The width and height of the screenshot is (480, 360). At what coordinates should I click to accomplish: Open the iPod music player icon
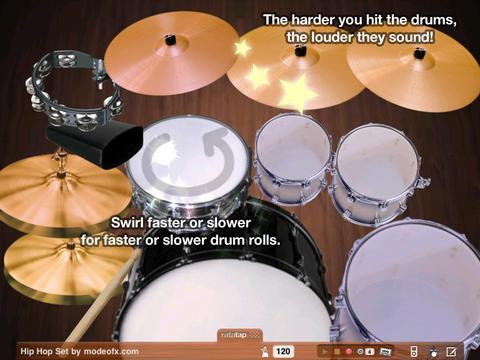pyautogui.click(x=414, y=351)
